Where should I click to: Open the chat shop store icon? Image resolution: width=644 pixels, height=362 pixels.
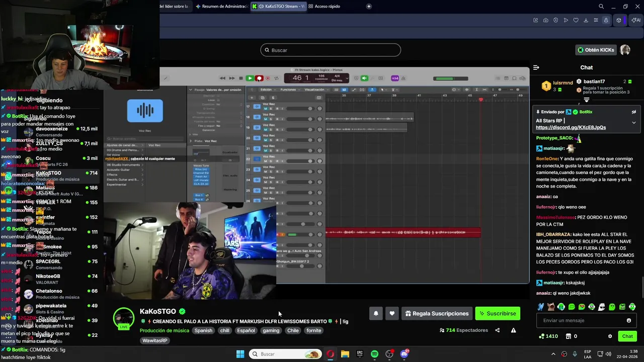pos(569,336)
